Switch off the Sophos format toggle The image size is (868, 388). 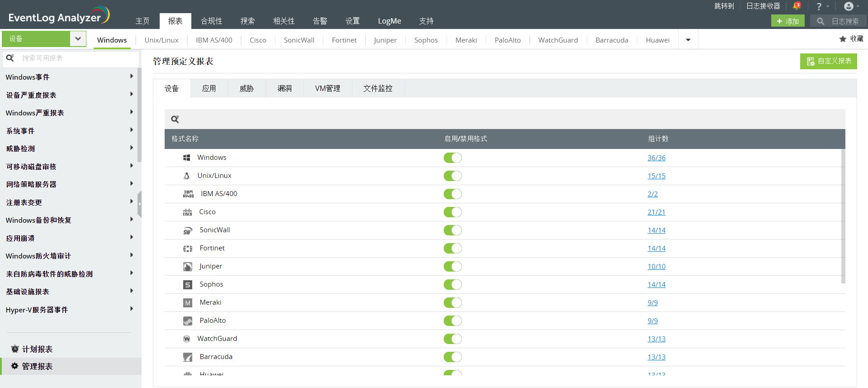[x=453, y=284]
